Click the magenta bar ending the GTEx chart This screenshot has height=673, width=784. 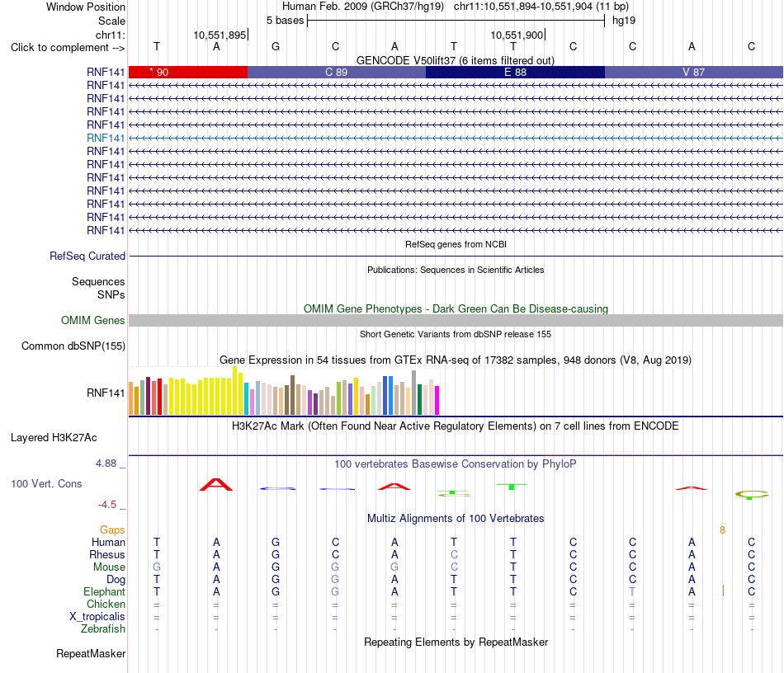pos(437,400)
